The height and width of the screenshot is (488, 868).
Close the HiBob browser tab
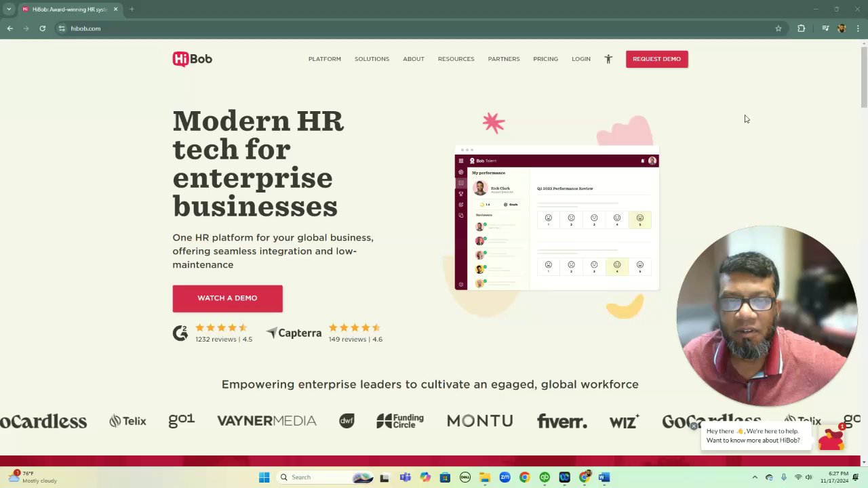pos(115,9)
